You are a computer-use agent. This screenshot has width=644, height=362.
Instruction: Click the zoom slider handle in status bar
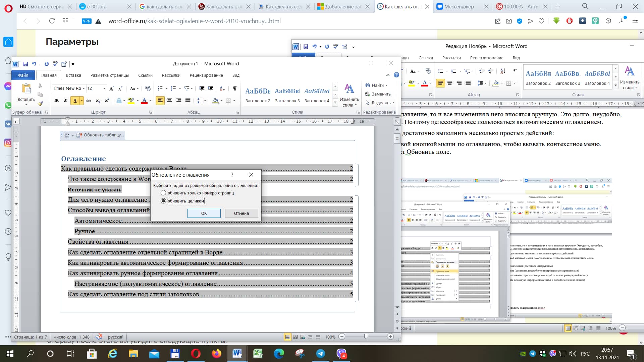pyautogui.click(x=366, y=337)
